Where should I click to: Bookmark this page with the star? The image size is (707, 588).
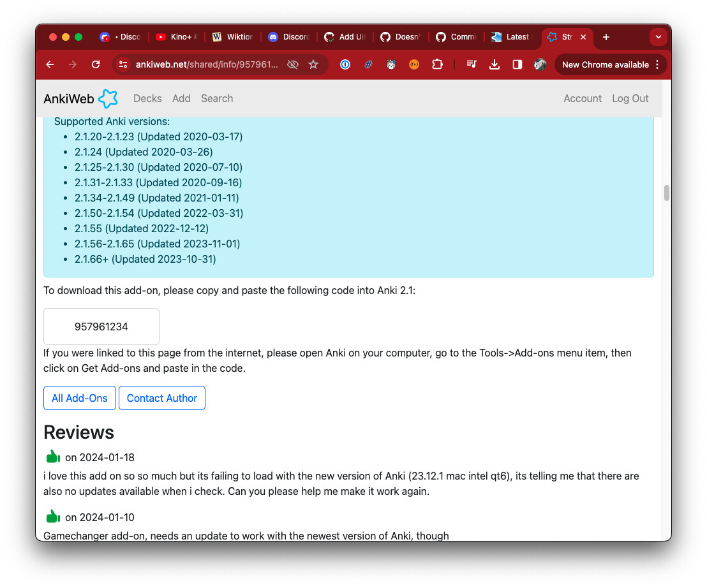[x=313, y=65]
